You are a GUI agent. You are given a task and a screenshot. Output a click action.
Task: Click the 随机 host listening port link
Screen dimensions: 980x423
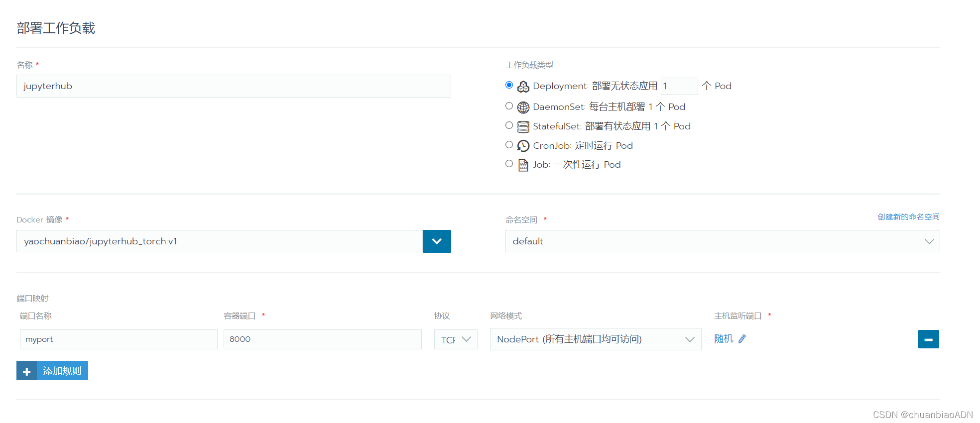point(724,339)
